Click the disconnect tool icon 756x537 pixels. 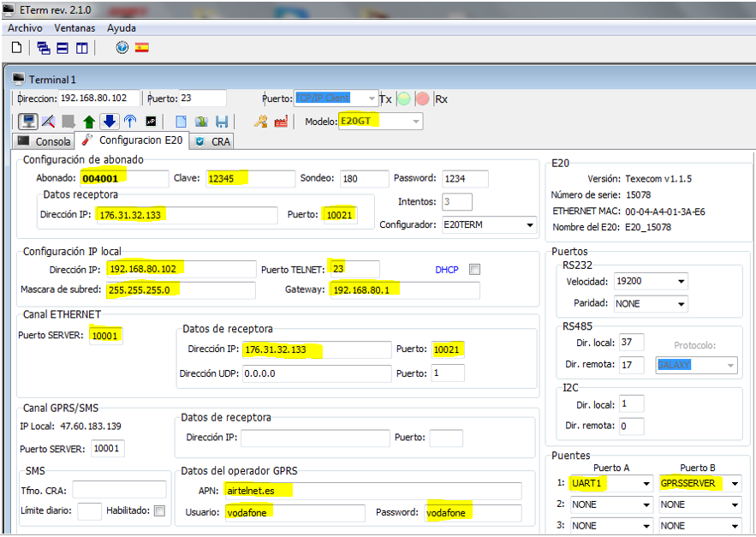point(48,121)
